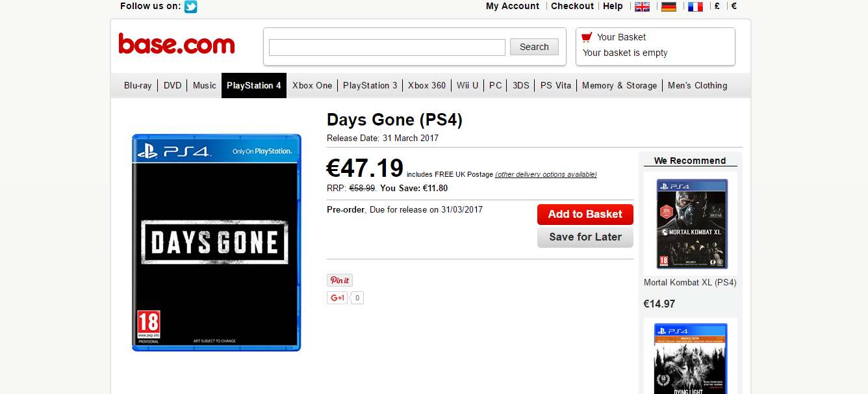Open the Twitter follow icon
868x394 pixels.
point(190,7)
